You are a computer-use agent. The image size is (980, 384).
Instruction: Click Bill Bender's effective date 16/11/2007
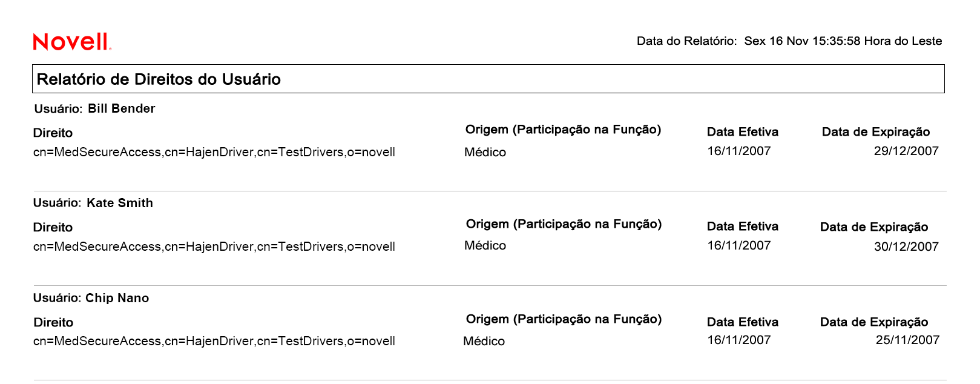coord(738,151)
